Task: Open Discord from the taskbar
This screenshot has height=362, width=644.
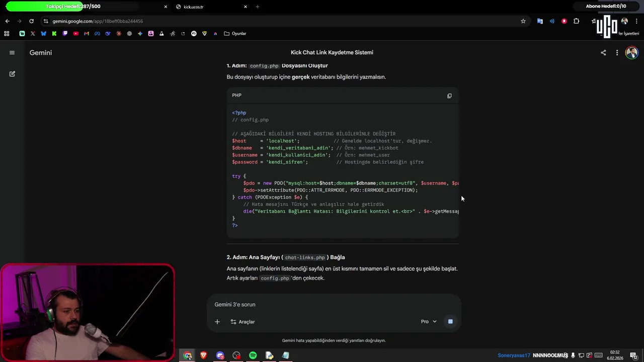Action: pos(220,355)
